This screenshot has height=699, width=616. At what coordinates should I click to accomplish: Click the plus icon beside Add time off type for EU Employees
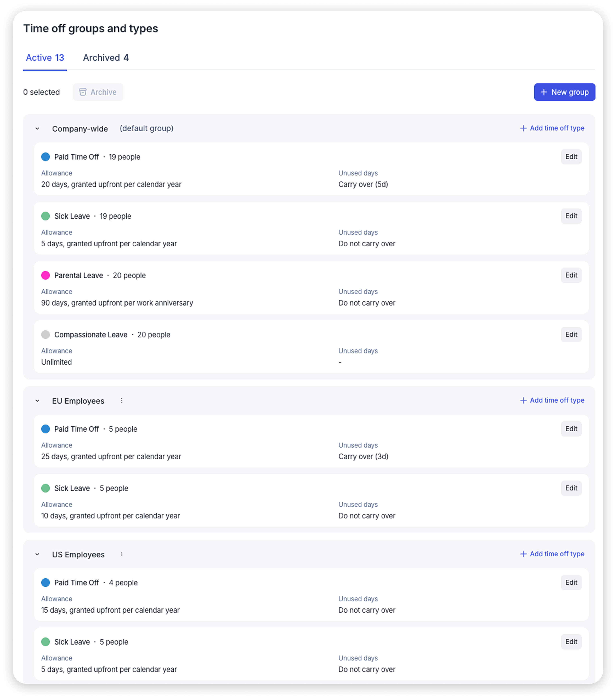coord(523,400)
